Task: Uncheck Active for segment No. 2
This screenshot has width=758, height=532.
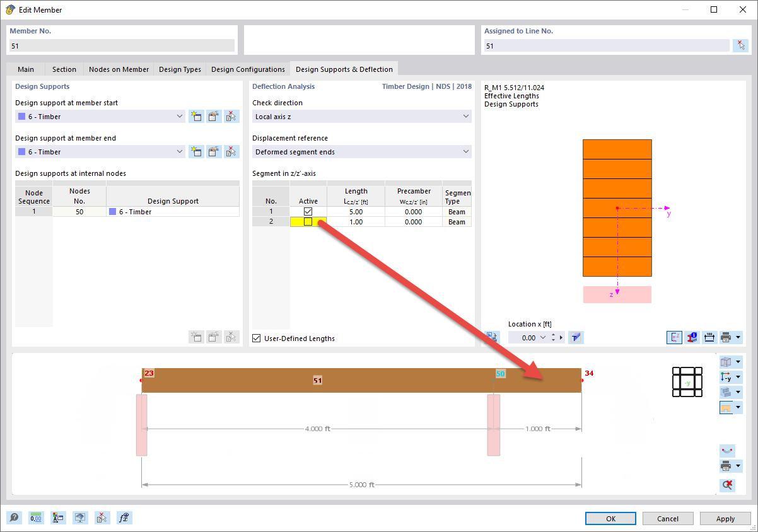Action: [x=308, y=221]
